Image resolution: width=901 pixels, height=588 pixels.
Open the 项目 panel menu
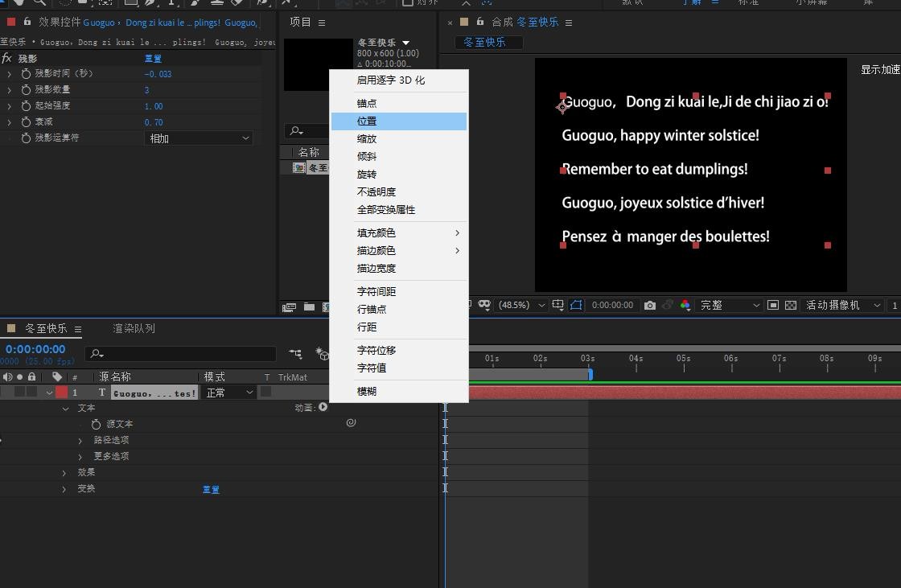pos(322,23)
